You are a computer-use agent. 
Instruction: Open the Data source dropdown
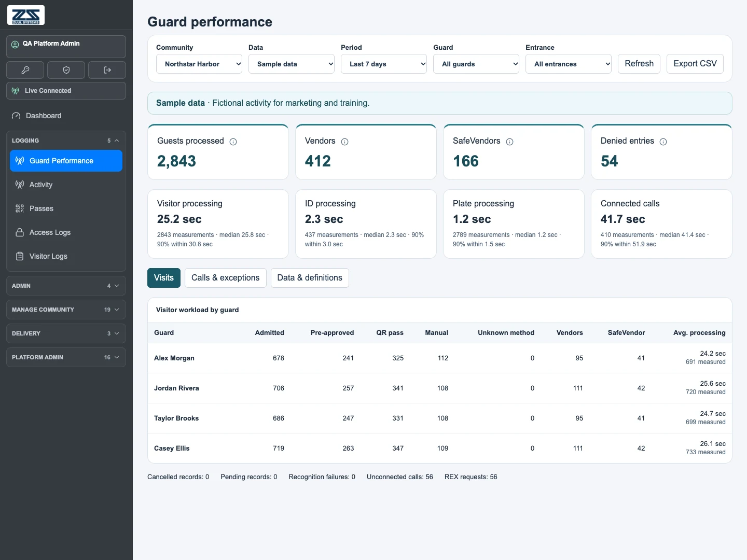[292, 64]
